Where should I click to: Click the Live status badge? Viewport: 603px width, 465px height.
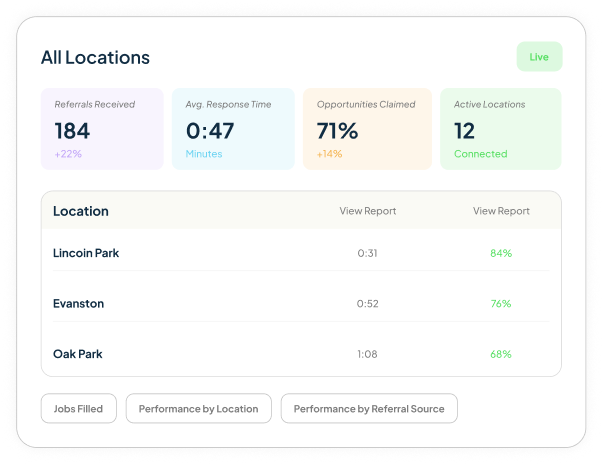pos(539,57)
